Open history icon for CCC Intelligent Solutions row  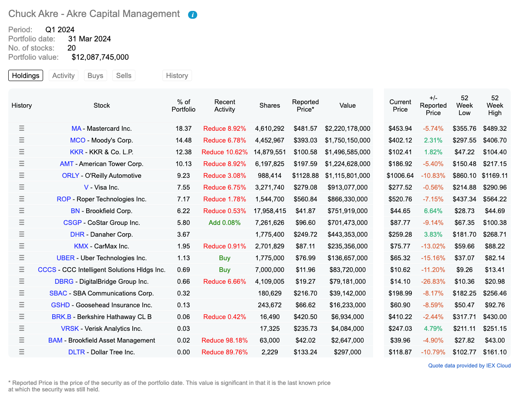click(22, 270)
